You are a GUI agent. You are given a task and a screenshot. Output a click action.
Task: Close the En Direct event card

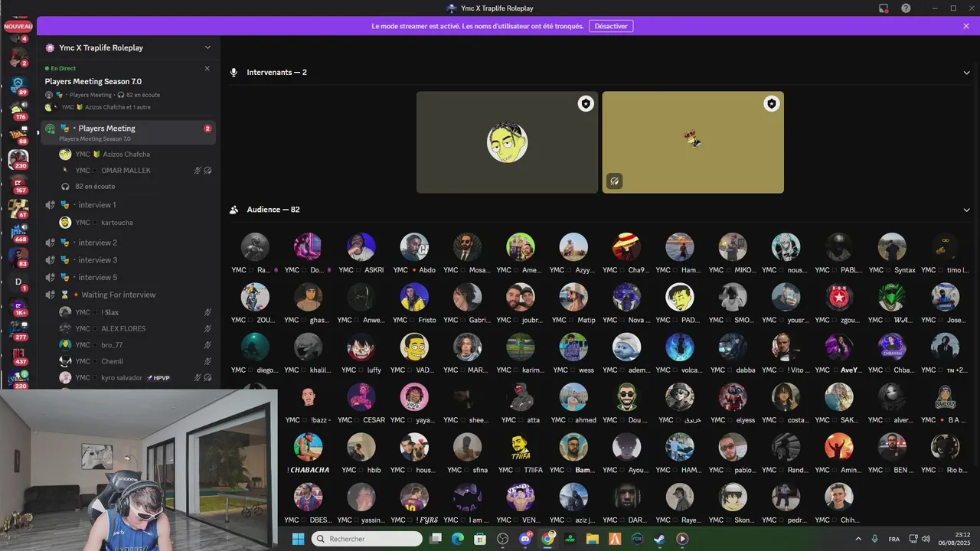tap(207, 68)
